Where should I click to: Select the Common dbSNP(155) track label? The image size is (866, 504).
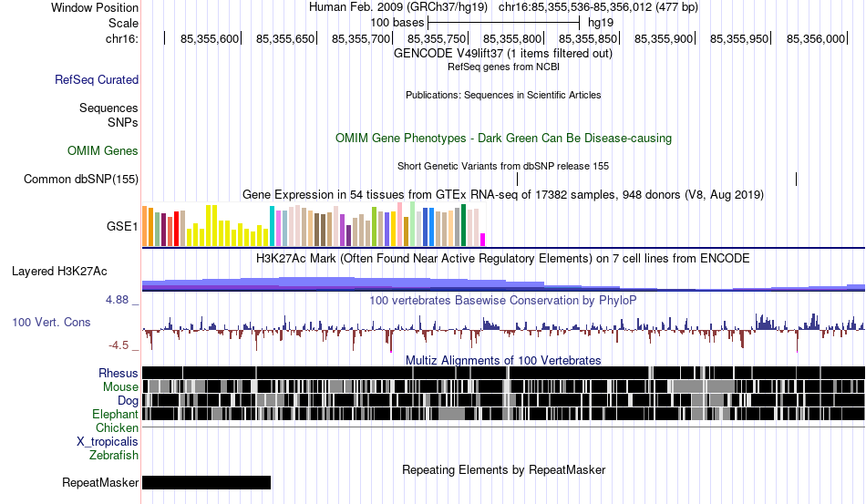(x=81, y=179)
